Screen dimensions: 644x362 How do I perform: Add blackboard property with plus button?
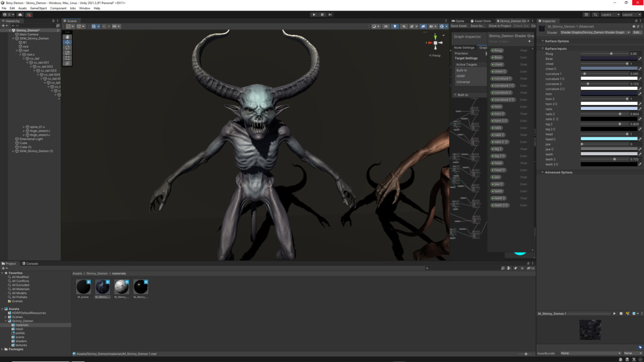529,41
